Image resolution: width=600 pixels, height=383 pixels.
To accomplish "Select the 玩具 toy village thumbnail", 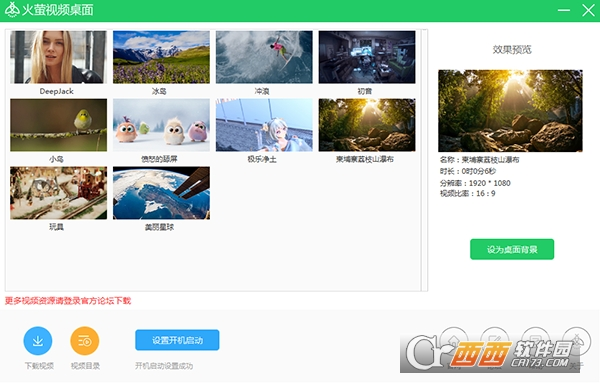I will point(59,193).
